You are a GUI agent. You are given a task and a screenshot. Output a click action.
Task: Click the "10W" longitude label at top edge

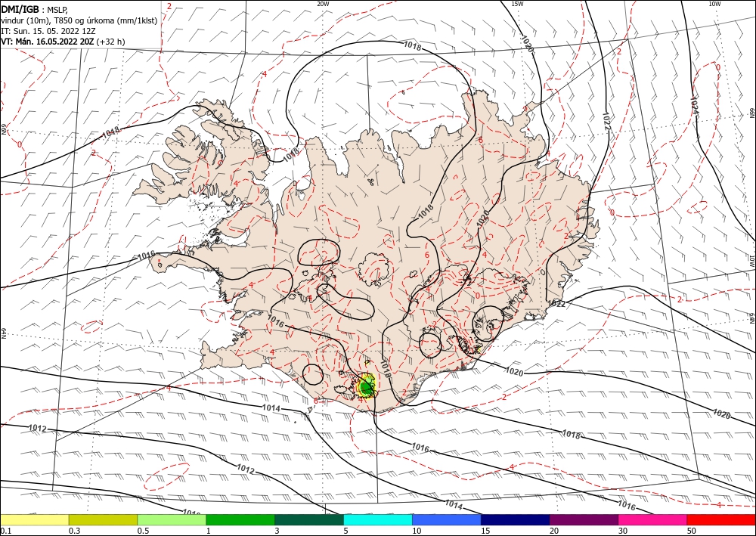click(x=714, y=4)
